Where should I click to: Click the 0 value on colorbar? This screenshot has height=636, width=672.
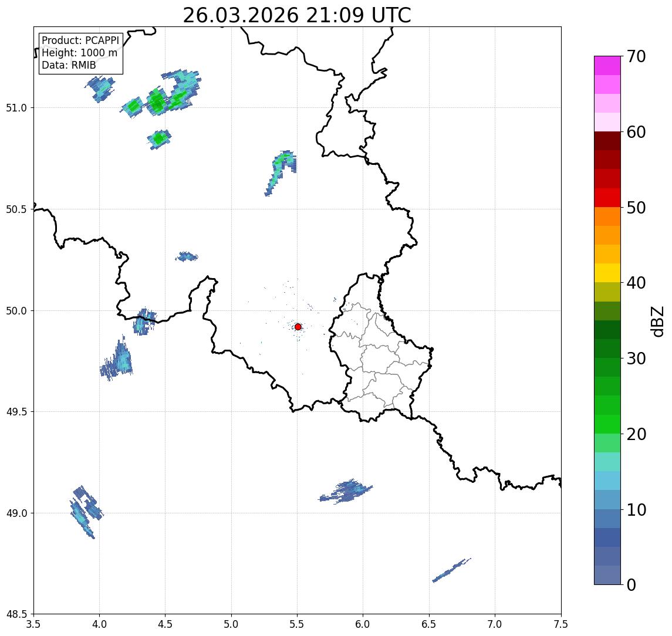[x=632, y=584]
